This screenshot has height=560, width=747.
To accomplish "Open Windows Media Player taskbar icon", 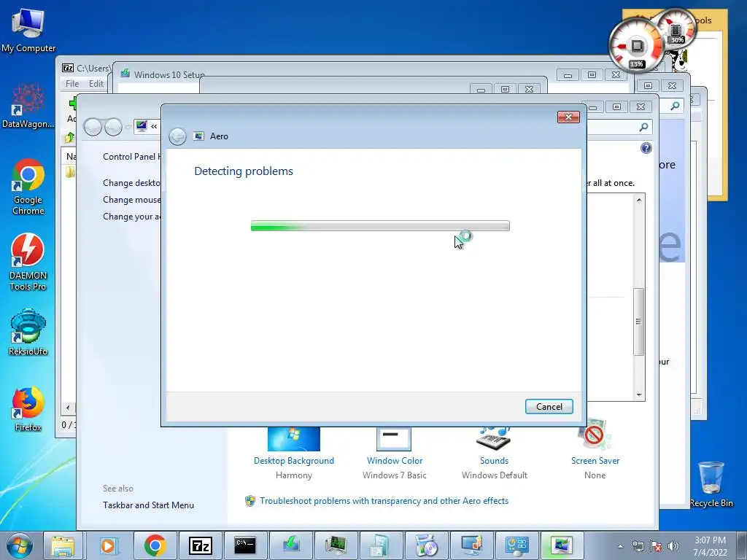I will [108, 545].
